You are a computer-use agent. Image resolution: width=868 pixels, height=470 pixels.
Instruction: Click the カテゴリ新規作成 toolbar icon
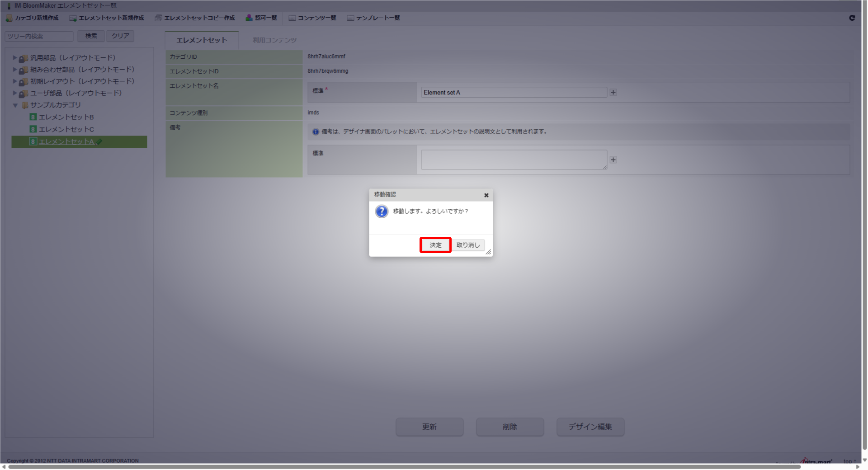tap(9, 18)
